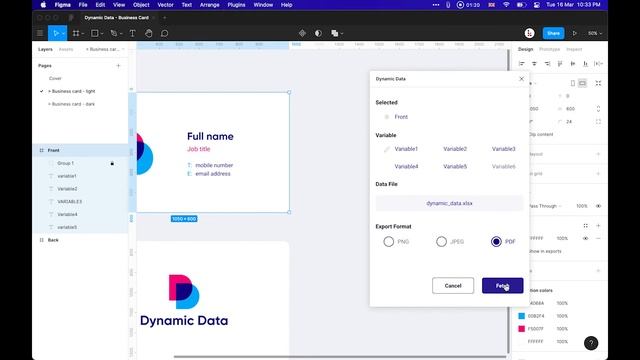Select the JPEG export format

[x=441, y=242]
